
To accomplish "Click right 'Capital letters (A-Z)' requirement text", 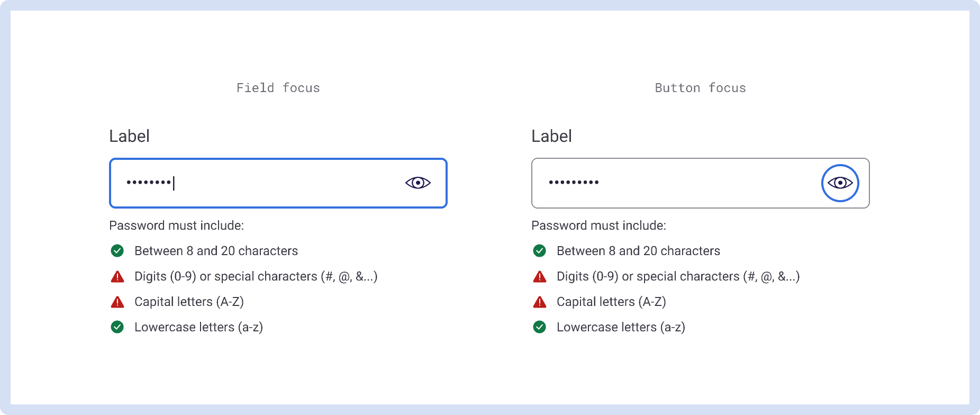I will (611, 302).
